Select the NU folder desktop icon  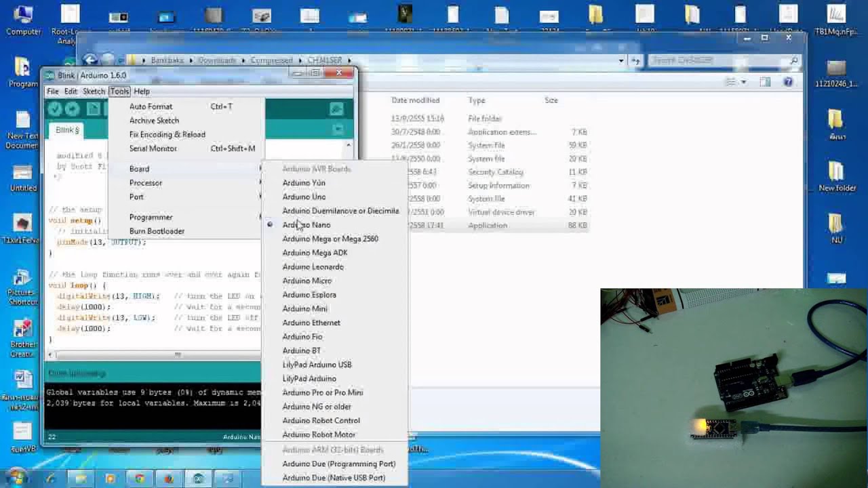pyautogui.click(x=837, y=228)
